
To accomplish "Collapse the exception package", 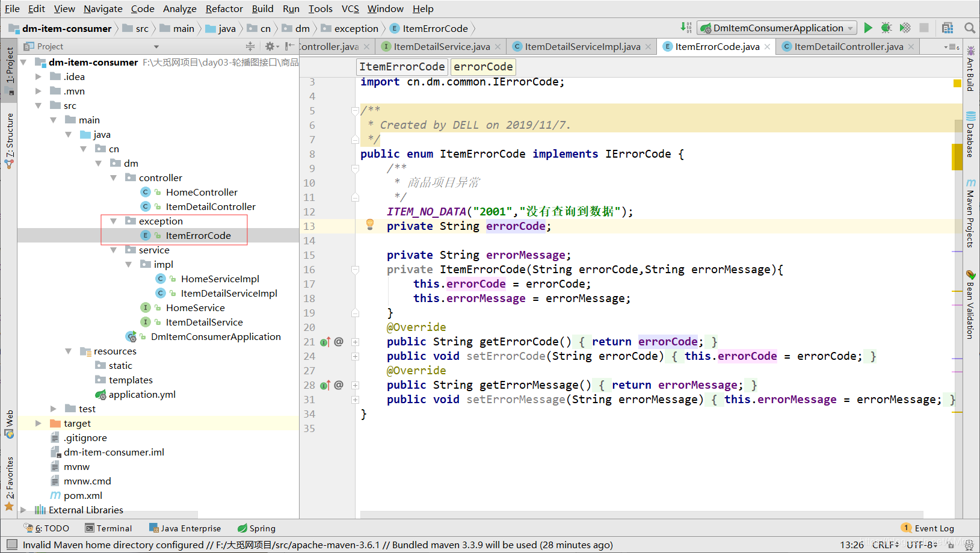I will point(114,221).
